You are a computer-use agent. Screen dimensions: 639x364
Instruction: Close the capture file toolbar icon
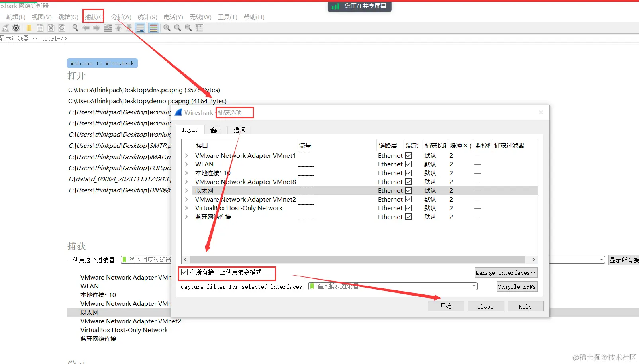(51, 28)
